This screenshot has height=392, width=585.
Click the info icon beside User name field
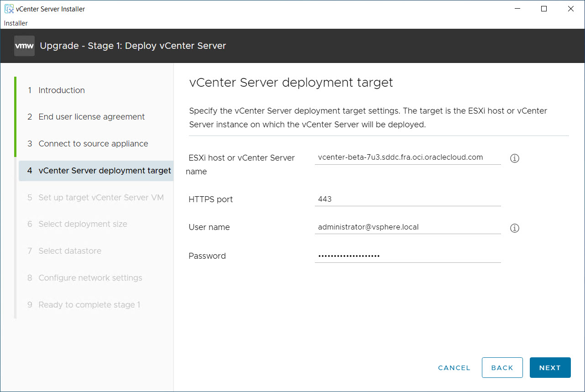pos(515,228)
